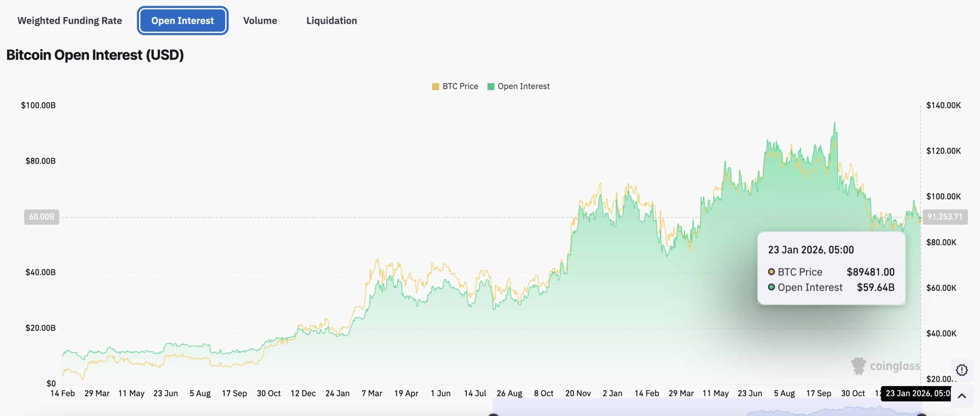This screenshot has height=416, width=980.
Task: Click the BTC Price yellow legend square
Action: pyautogui.click(x=435, y=86)
